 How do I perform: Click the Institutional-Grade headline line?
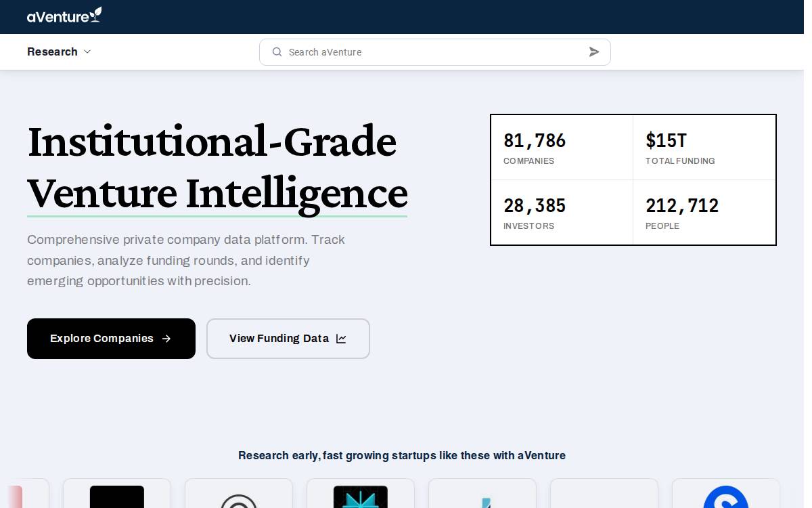click(x=212, y=142)
